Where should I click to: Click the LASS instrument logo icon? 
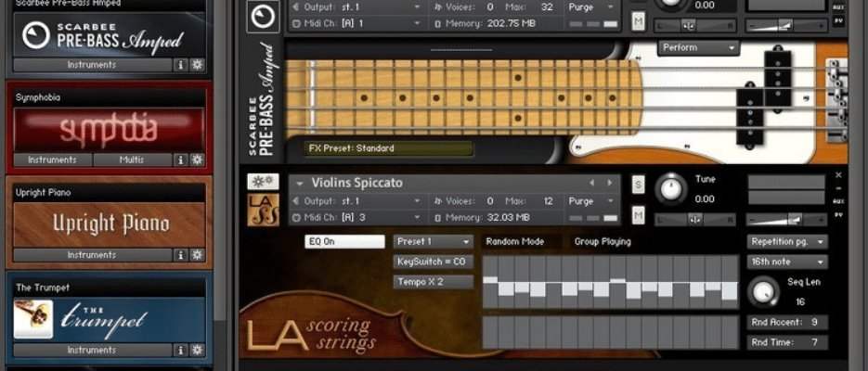[263, 211]
